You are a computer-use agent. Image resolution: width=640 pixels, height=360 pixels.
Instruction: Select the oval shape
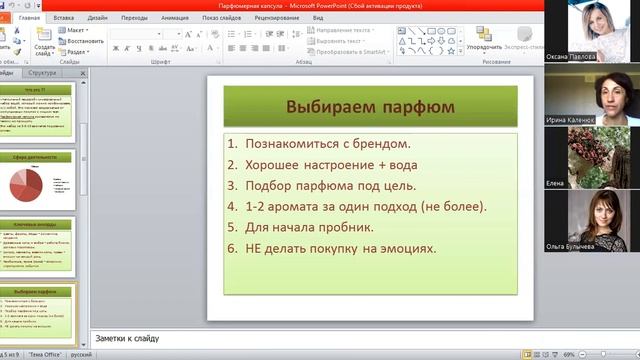[x=441, y=31]
